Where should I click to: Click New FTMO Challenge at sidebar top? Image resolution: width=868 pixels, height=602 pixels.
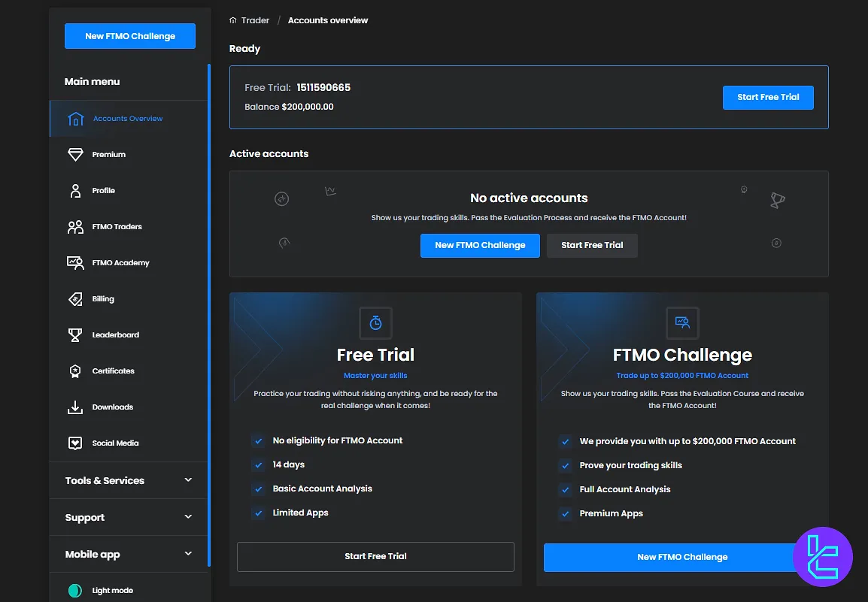(130, 36)
